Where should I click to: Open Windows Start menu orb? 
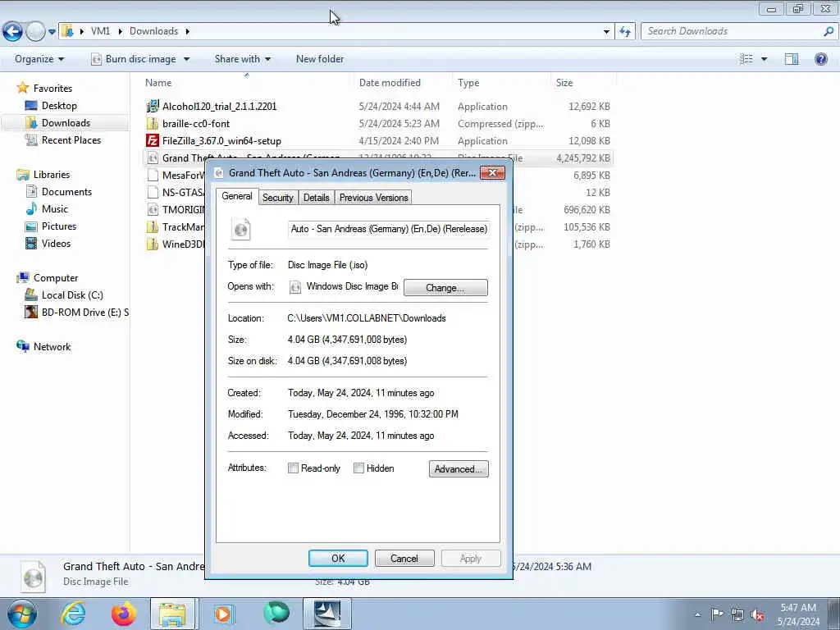pos(22,614)
